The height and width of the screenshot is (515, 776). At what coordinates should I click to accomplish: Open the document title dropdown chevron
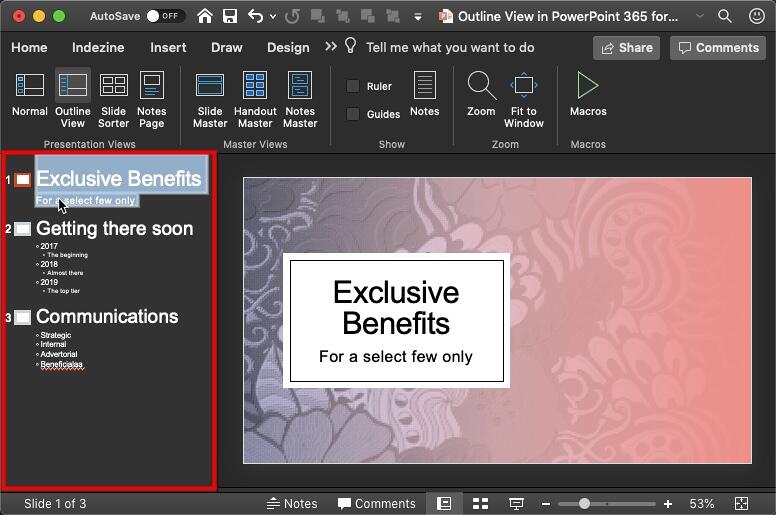click(x=700, y=16)
